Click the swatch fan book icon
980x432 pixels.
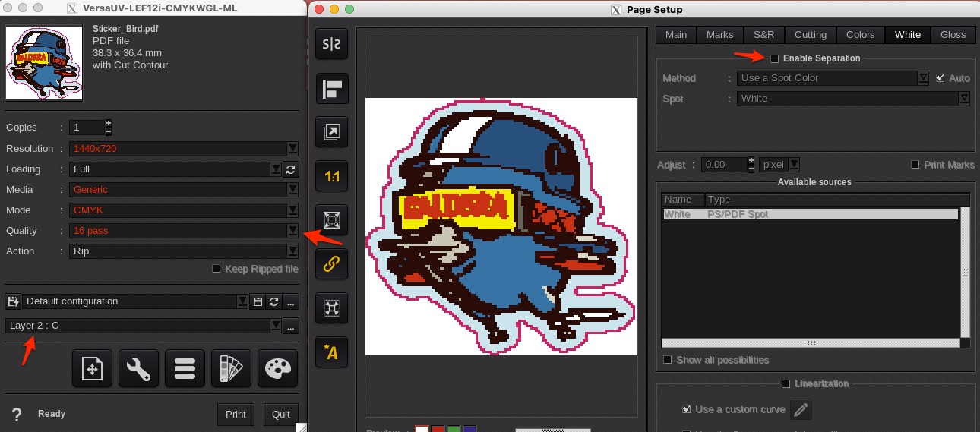point(231,369)
